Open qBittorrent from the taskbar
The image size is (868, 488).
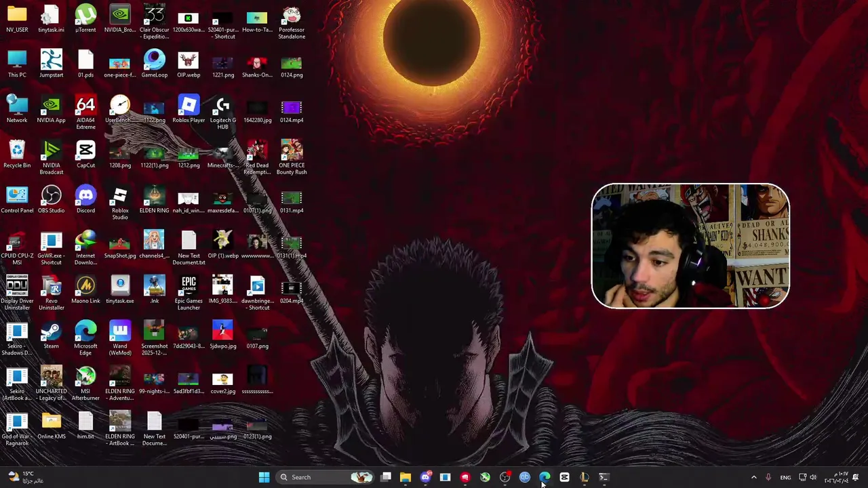click(x=524, y=477)
